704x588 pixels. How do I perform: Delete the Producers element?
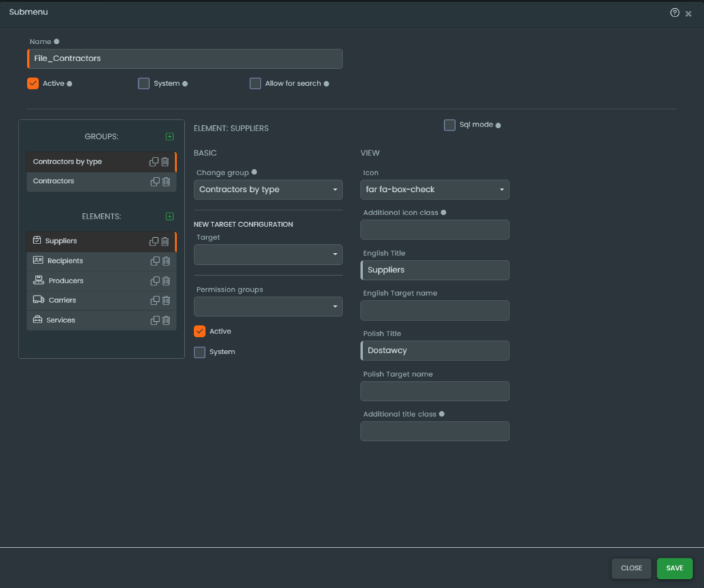pos(166,281)
